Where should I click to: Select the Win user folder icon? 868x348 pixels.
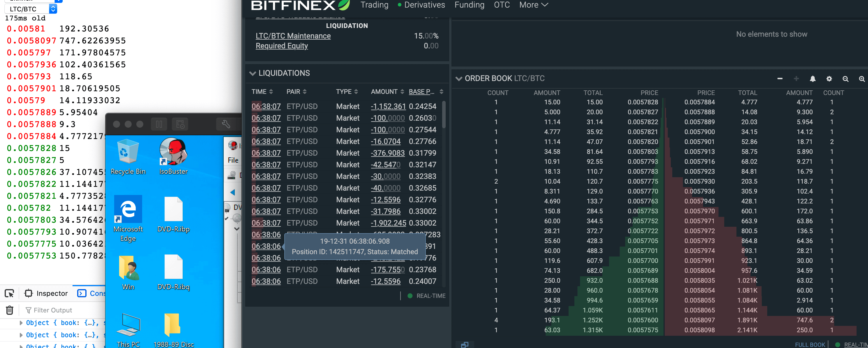(x=128, y=273)
